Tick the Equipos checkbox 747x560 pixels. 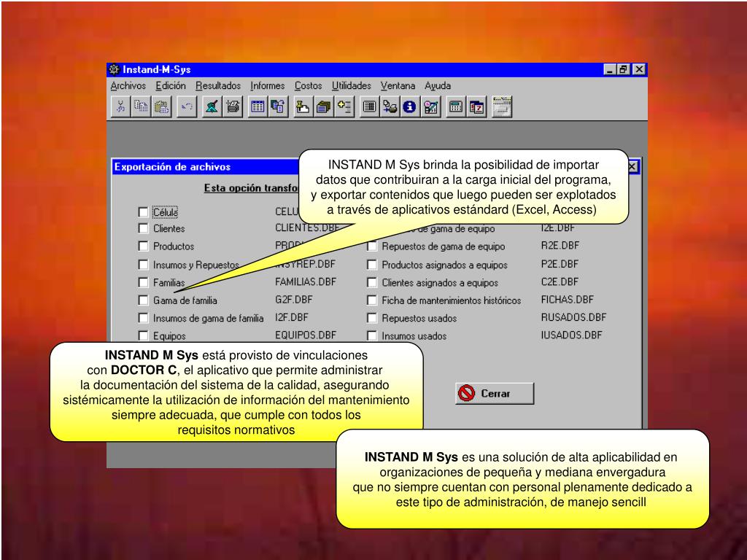143,335
